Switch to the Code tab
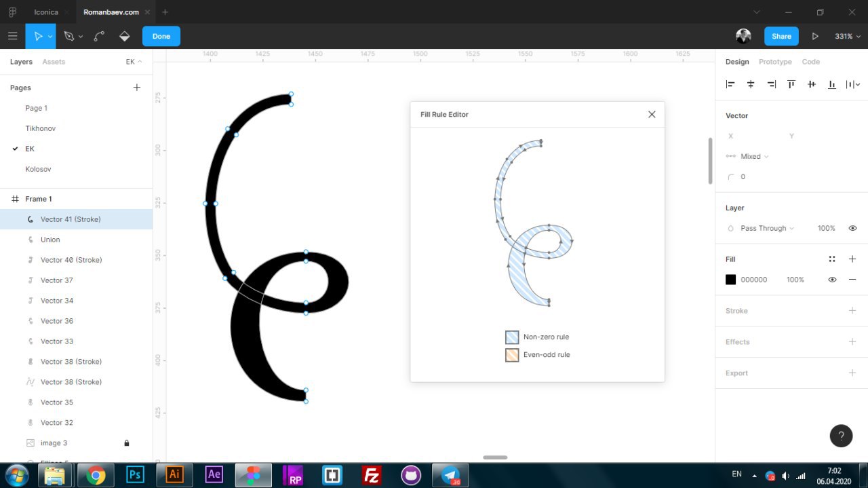The image size is (868, 488). click(x=811, y=62)
